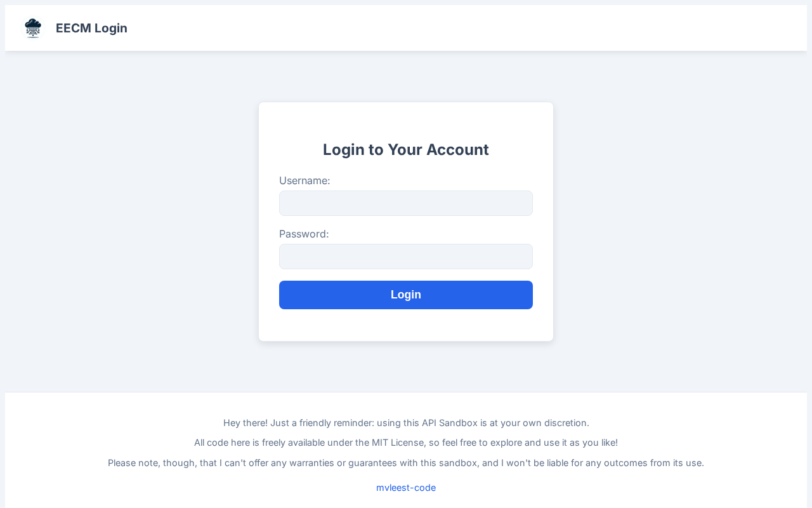Click the word "Sandbox" in the footer reminder

pos(459,423)
